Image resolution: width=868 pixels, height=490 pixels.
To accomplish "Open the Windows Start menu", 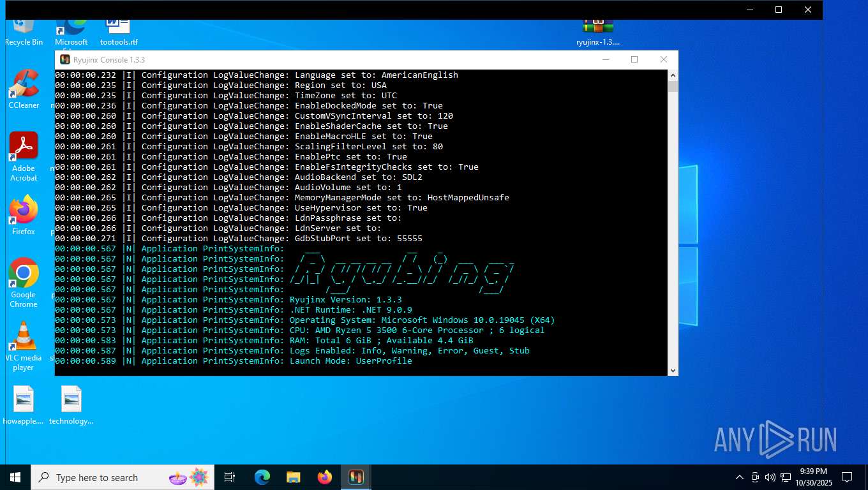I will (x=15, y=477).
